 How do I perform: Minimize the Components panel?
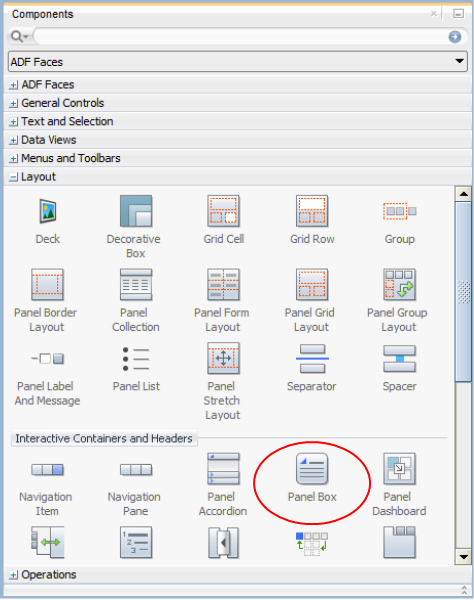click(458, 14)
